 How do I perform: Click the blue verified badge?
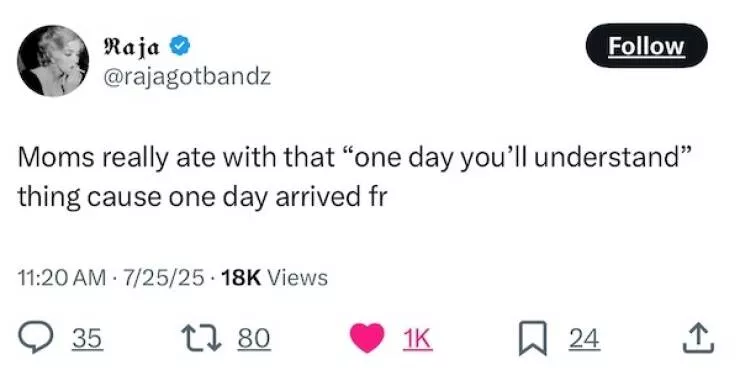tap(179, 46)
